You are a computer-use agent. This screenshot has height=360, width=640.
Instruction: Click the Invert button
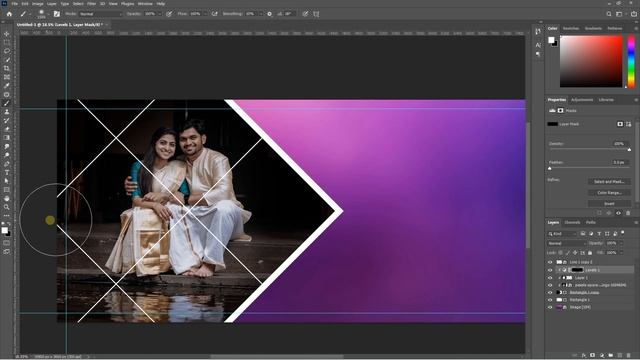click(x=609, y=204)
